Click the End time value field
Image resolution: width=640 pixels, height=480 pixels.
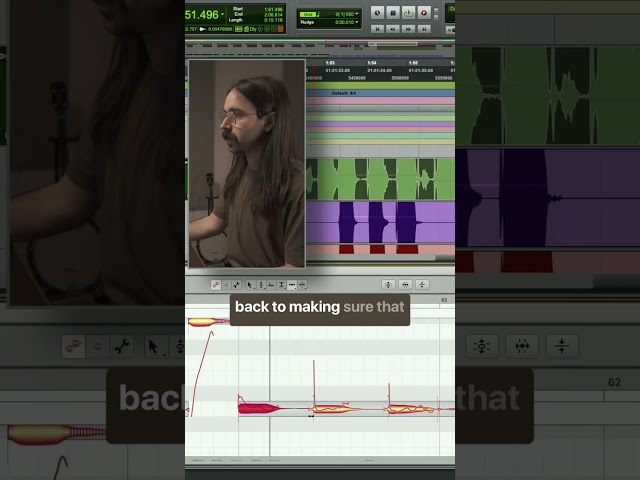pyautogui.click(x=273, y=15)
